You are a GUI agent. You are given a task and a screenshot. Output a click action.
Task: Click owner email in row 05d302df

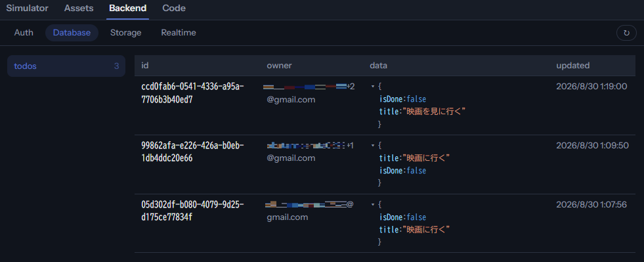(x=309, y=211)
